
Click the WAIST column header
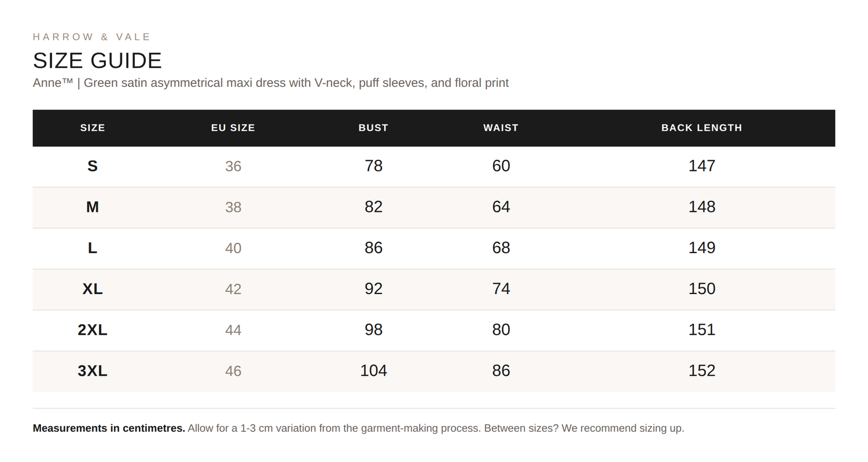click(501, 128)
